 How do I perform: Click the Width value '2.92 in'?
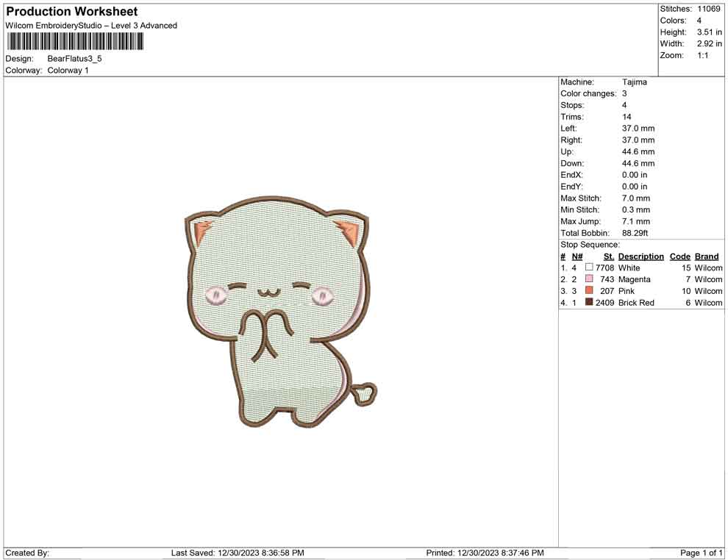point(709,43)
